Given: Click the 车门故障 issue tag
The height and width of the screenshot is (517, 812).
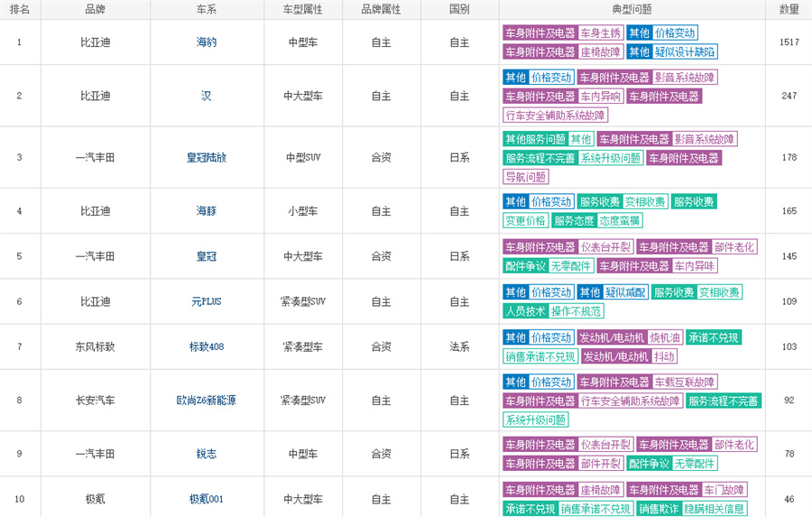Looking at the screenshot, I should click(724, 490).
